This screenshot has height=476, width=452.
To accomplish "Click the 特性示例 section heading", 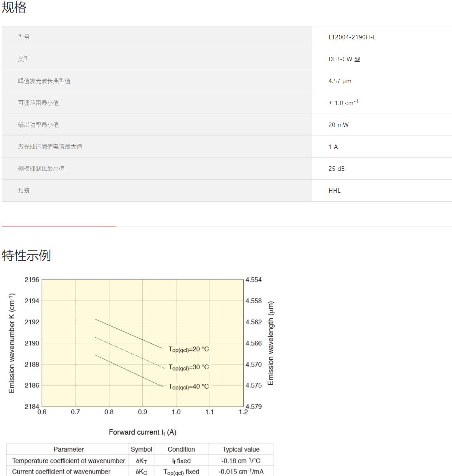I will tap(26, 256).
